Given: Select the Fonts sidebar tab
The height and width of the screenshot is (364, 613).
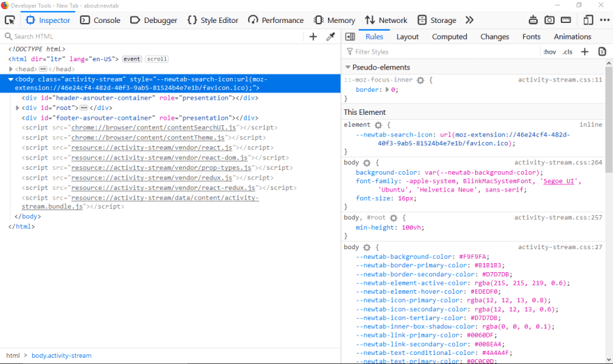Looking at the screenshot, I should [x=531, y=37].
